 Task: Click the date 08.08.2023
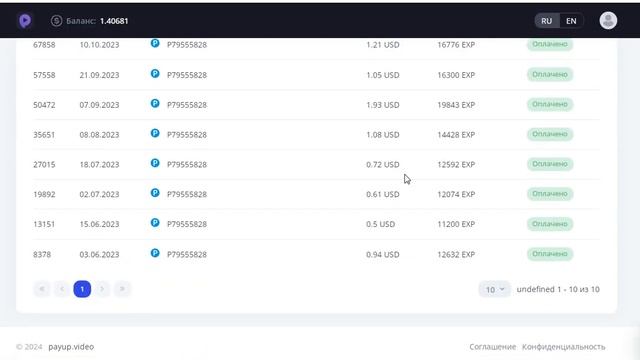99,135
